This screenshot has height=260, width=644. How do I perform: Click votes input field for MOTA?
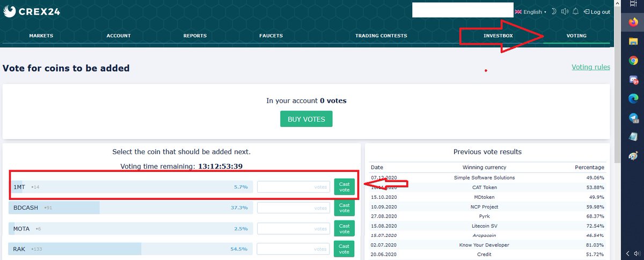294,228
